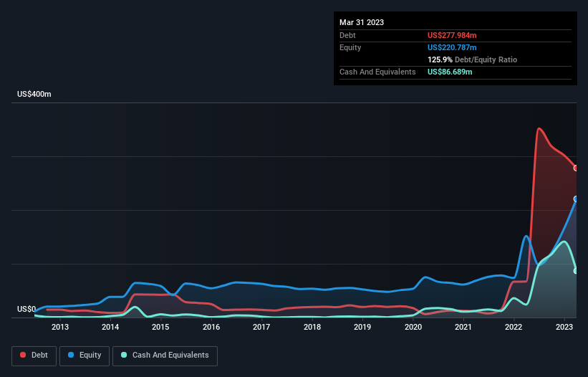Select the 2017 x-axis label
The height and width of the screenshot is (377, 588).
point(261,327)
